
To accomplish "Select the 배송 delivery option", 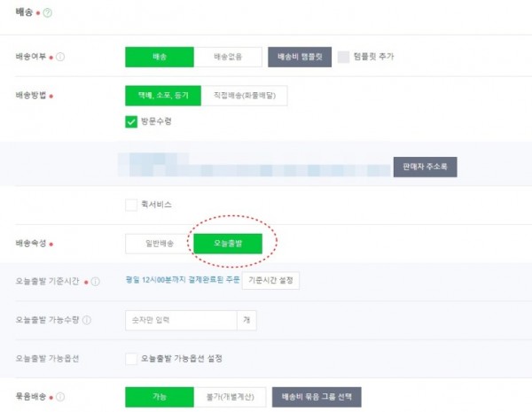I will click(160, 57).
